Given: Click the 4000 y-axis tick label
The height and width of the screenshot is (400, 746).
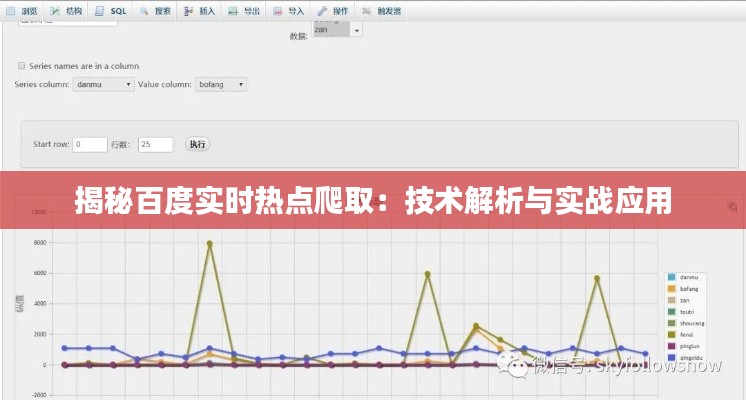Looking at the screenshot, I should click(40, 303).
